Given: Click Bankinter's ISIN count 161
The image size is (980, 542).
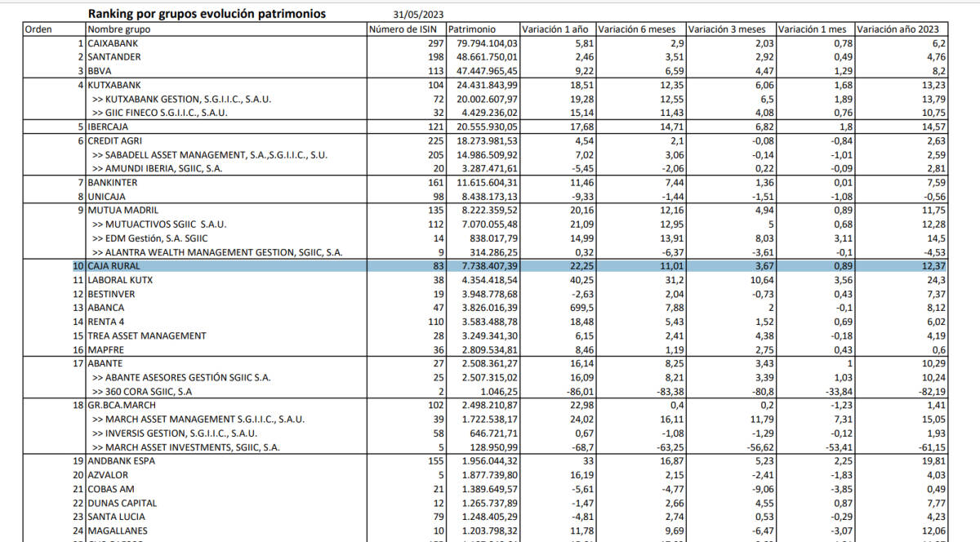Looking at the screenshot, I should point(436,182).
